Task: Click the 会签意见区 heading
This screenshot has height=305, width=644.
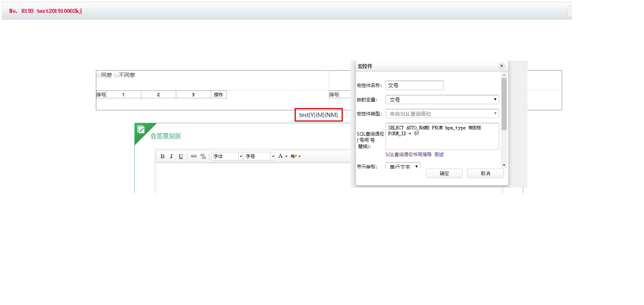Action: coord(166,136)
